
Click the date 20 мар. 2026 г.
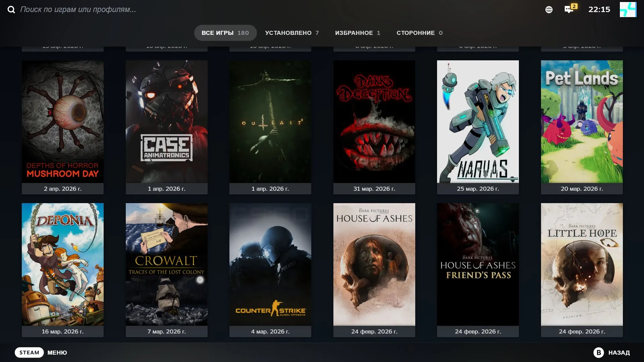click(x=582, y=189)
